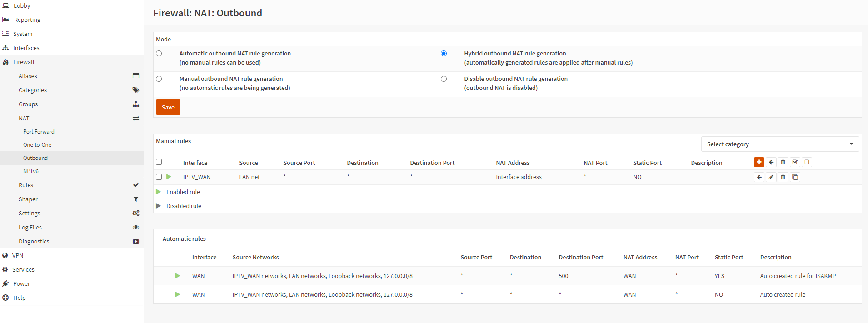The width and height of the screenshot is (868, 323).
Task: Click the Shaper filter icon
Action: click(x=136, y=199)
